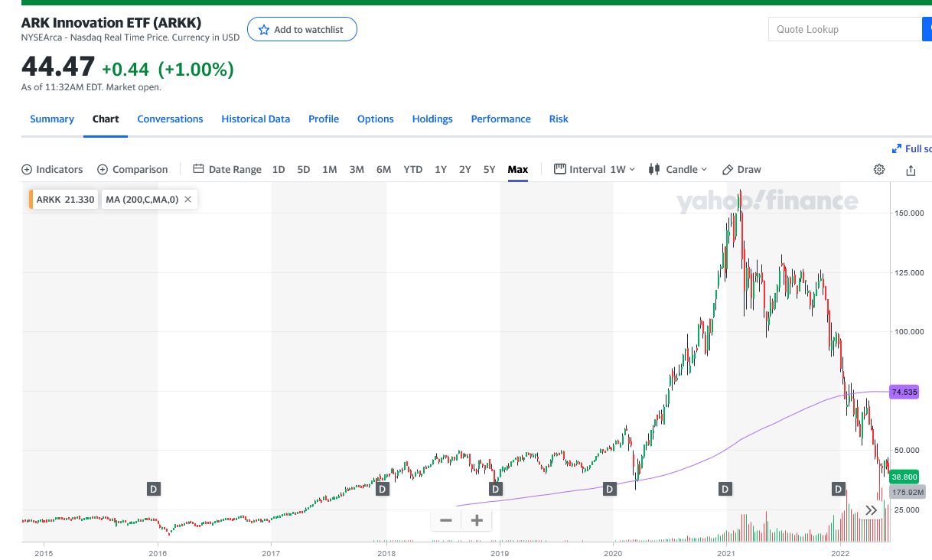The image size is (932, 560).
Task: Click the dividend marker near 2020
Action: point(610,488)
